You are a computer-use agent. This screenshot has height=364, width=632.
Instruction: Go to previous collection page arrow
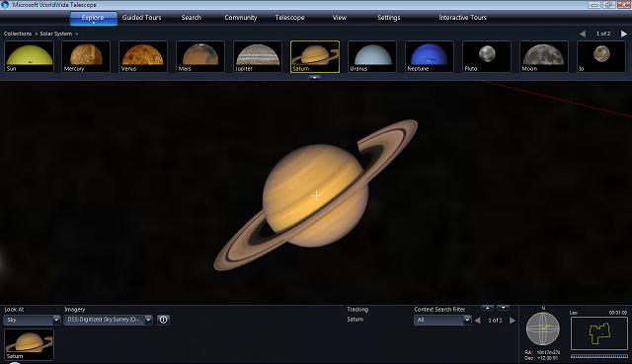(x=583, y=34)
